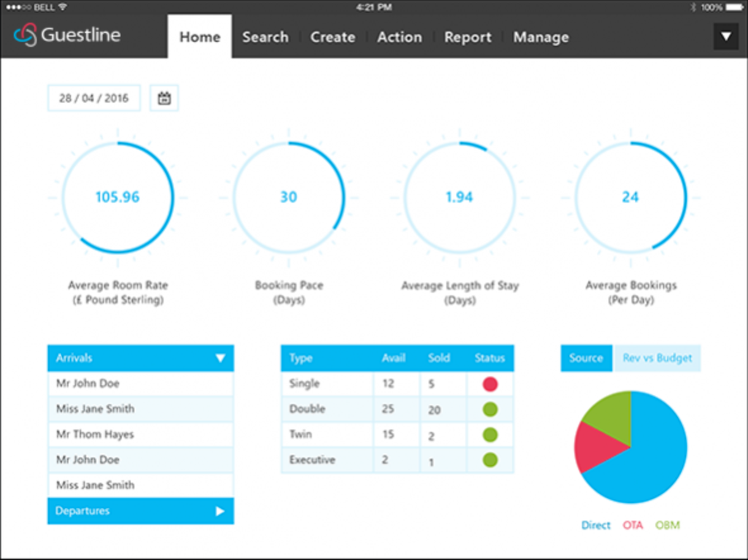The height and width of the screenshot is (560, 748).
Task: Switch to the Report menu
Action: coord(467,37)
